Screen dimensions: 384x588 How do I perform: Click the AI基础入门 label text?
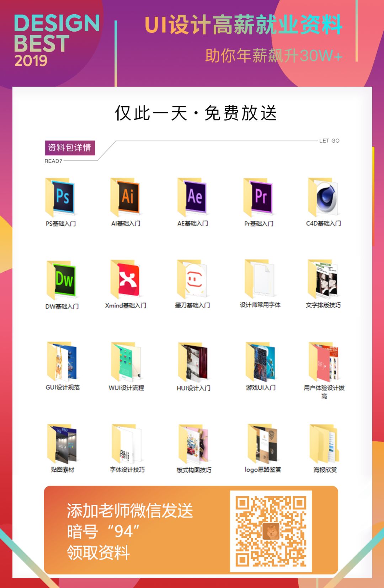point(126,224)
